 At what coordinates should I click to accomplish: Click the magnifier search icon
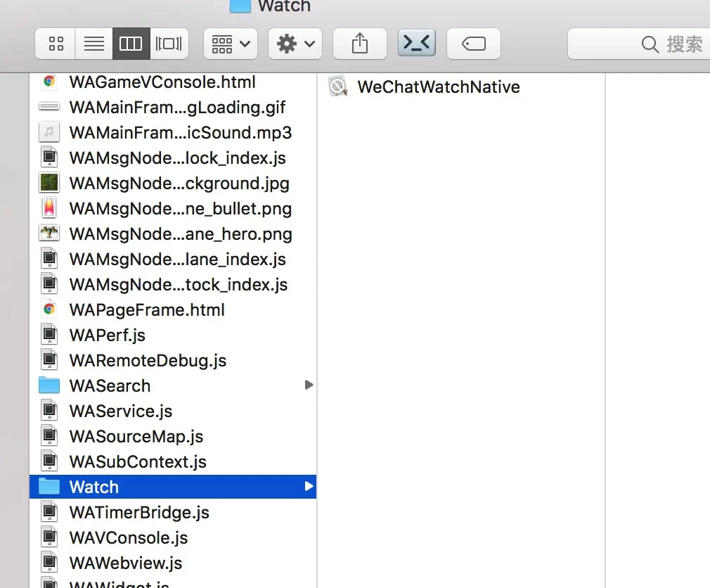pyautogui.click(x=650, y=44)
